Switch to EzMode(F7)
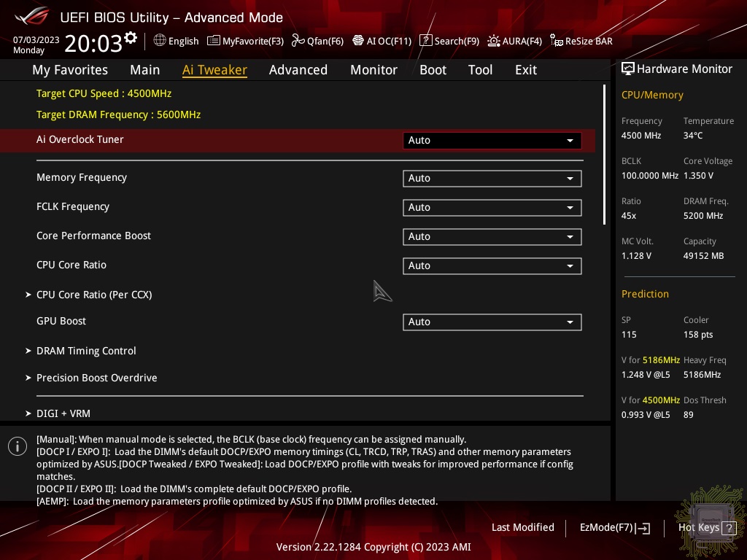This screenshot has width=747, height=560. pos(614,527)
